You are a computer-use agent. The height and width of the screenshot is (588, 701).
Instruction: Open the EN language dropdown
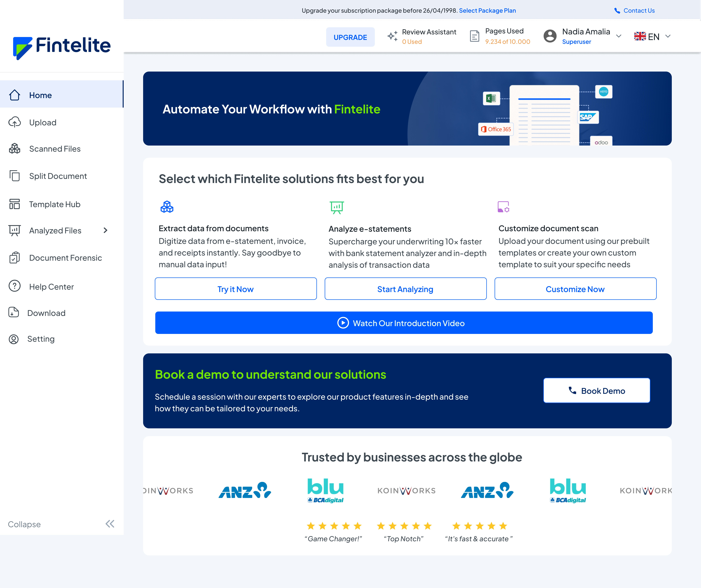tap(668, 36)
